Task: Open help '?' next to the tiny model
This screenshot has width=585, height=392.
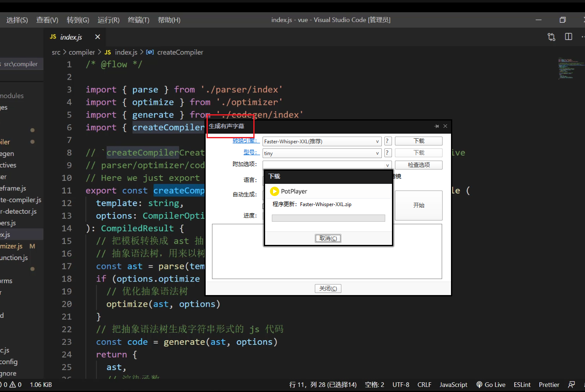Action: pyautogui.click(x=388, y=153)
